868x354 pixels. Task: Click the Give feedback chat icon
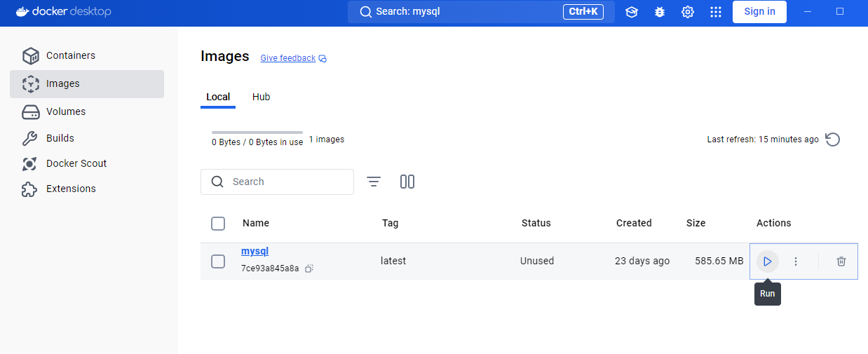pyautogui.click(x=323, y=58)
